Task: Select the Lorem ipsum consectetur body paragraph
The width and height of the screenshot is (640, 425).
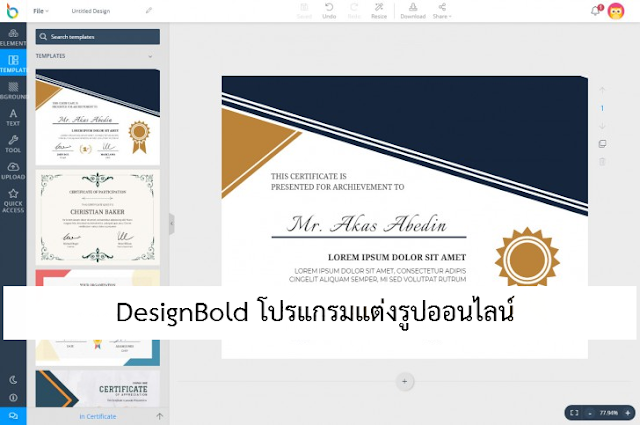Action: tap(378, 275)
